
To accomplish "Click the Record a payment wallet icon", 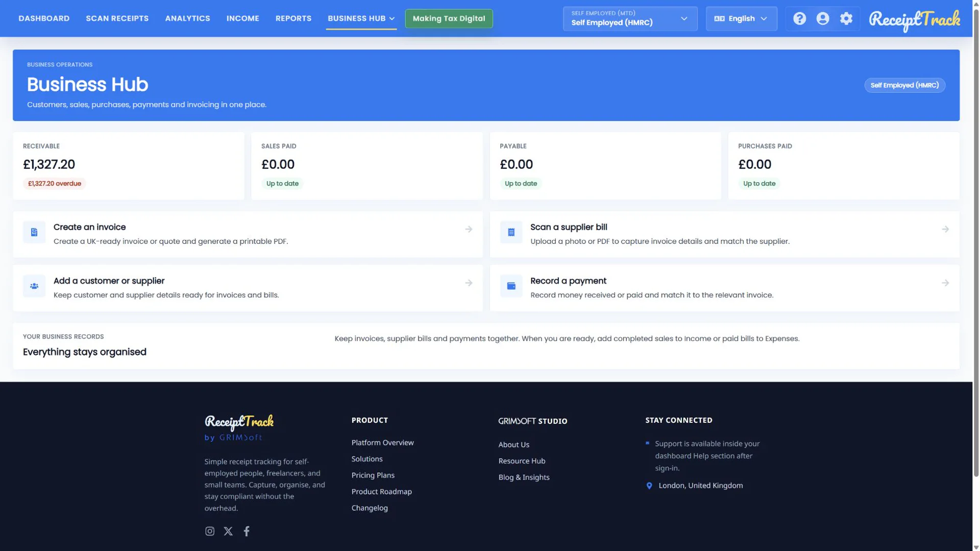I will [511, 286].
